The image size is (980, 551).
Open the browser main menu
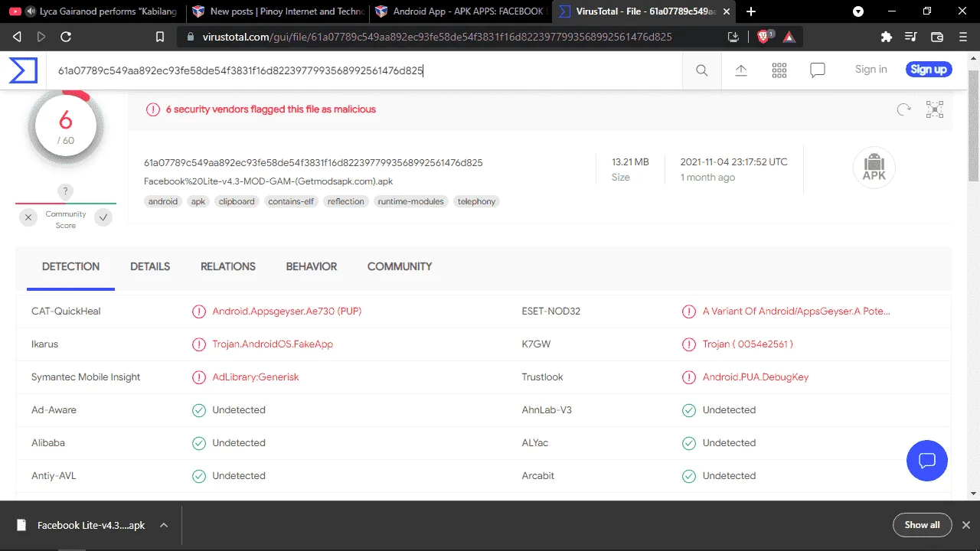962,37
